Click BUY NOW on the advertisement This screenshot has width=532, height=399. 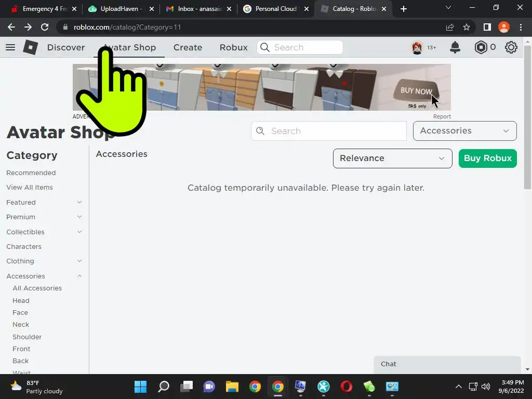(416, 91)
